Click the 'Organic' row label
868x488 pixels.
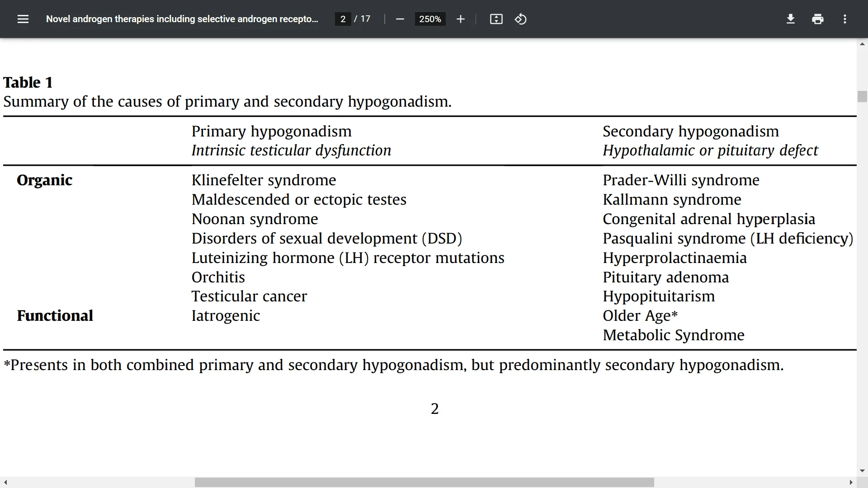pos(44,180)
